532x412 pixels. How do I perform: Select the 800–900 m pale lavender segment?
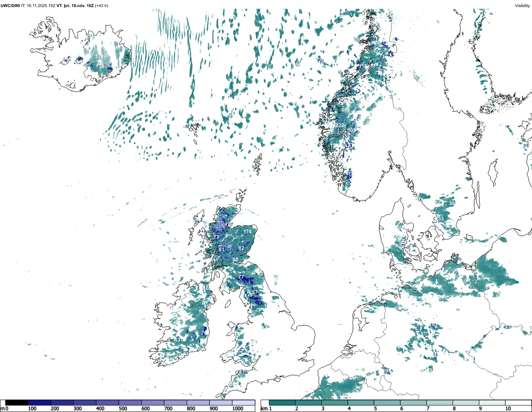pyautogui.click(x=198, y=402)
